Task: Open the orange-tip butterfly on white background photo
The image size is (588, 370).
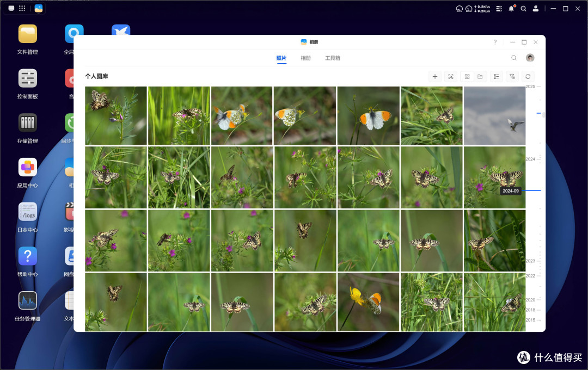Action: [x=368, y=116]
